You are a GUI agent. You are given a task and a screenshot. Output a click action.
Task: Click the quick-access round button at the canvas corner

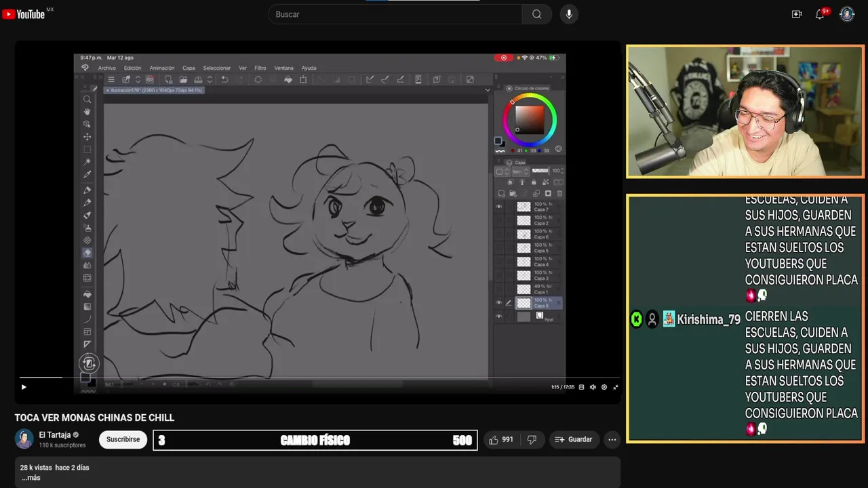[x=89, y=363]
